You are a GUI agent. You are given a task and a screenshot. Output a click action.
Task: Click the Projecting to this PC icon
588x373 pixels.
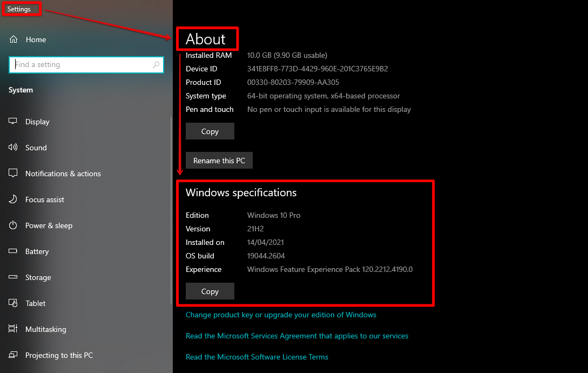click(x=13, y=355)
